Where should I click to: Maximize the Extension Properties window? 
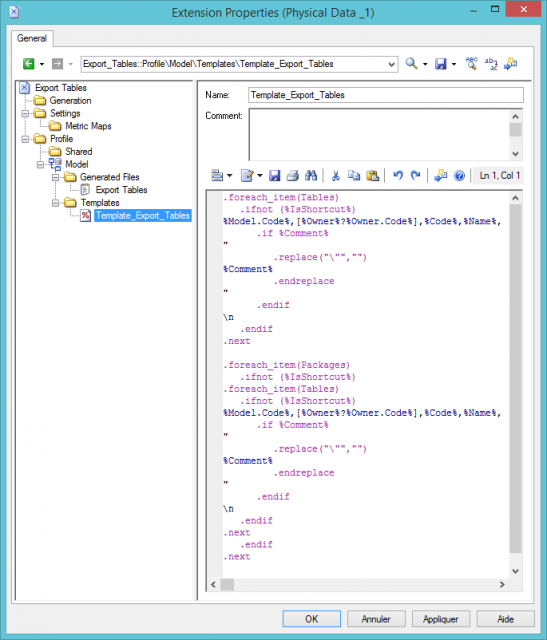click(x=495, y=9)
